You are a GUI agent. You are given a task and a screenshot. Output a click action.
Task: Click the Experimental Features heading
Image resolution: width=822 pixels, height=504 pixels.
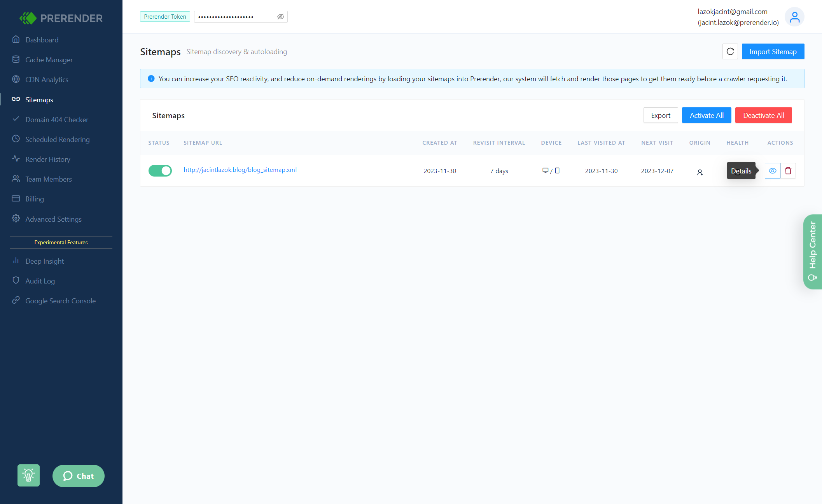point(61,242)
